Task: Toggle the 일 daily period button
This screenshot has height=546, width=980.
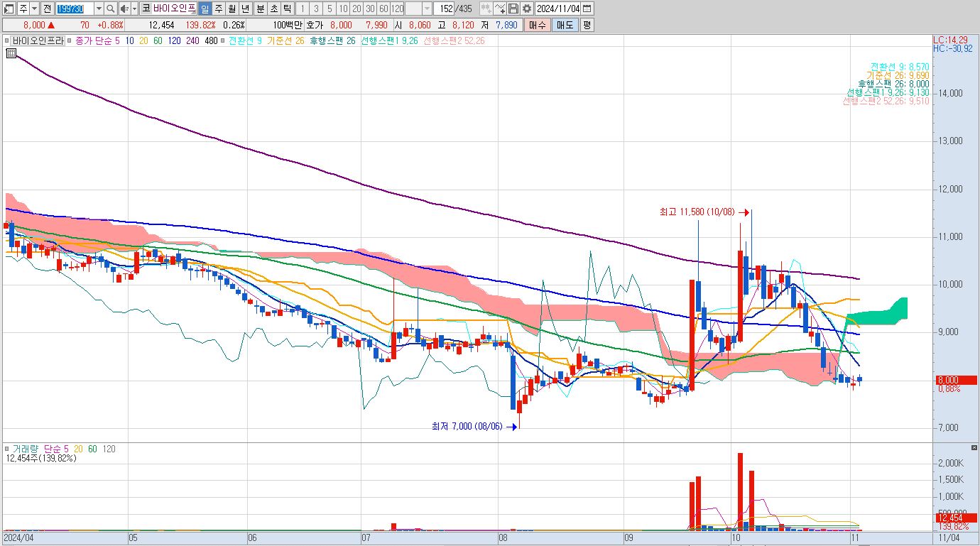Action: [205, 9]
